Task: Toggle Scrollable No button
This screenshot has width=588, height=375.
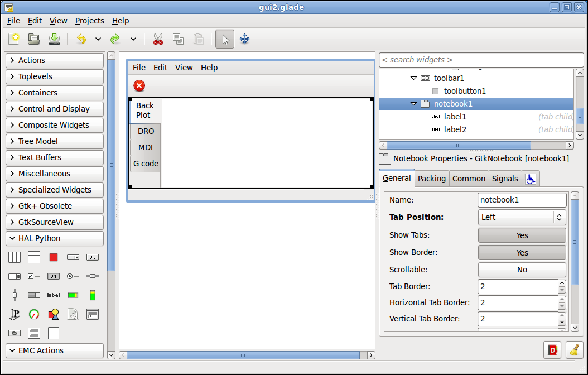Action: (x=522, y=270)
